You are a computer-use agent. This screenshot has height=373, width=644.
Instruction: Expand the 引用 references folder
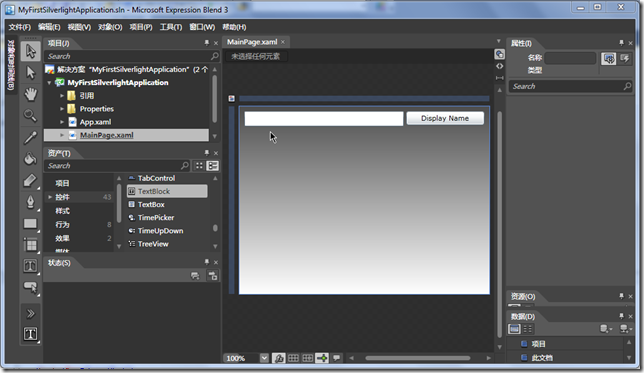pos(62,96)
